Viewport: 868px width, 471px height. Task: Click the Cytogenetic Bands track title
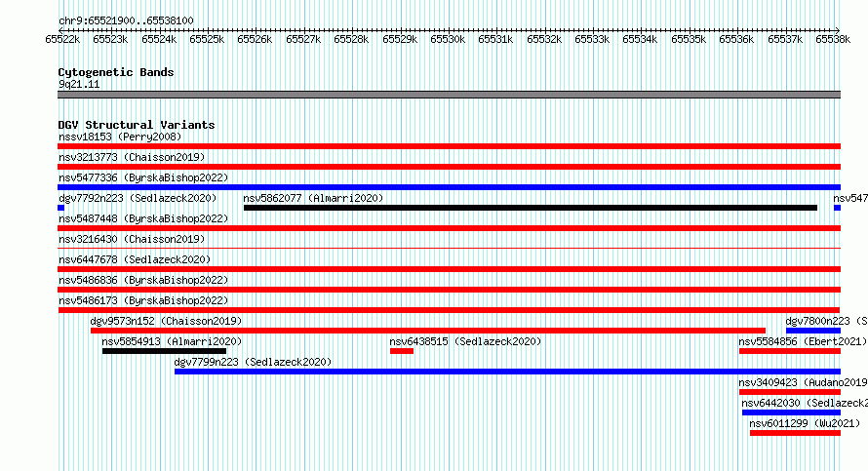116,72
